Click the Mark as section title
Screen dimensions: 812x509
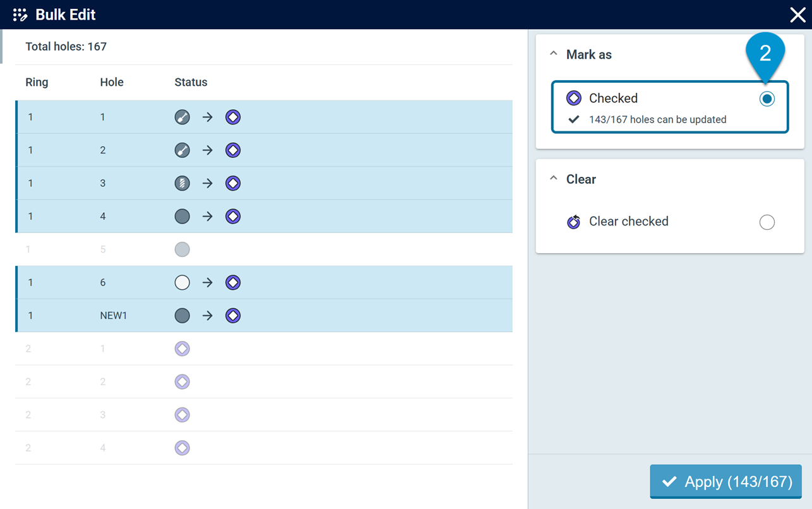point(588,54)
